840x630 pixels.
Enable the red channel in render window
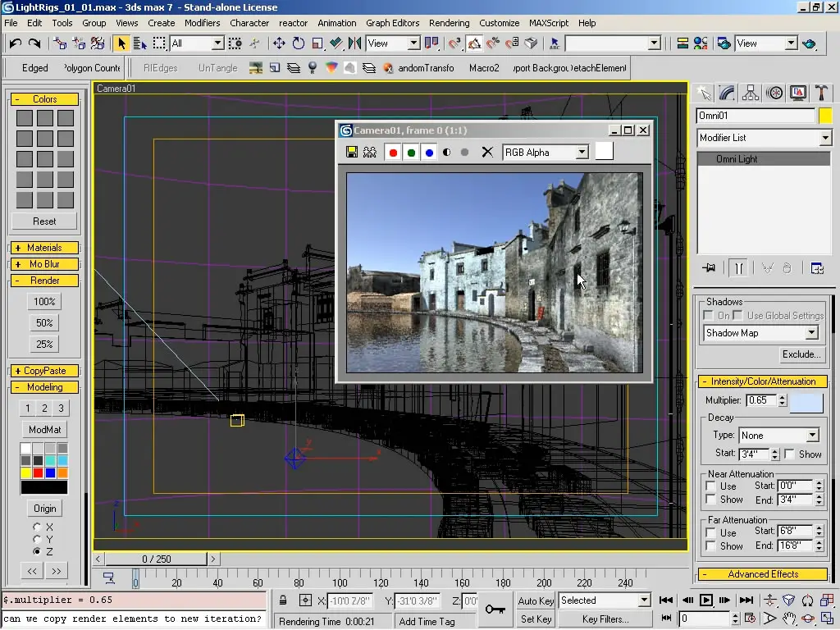tap(393, 152)
